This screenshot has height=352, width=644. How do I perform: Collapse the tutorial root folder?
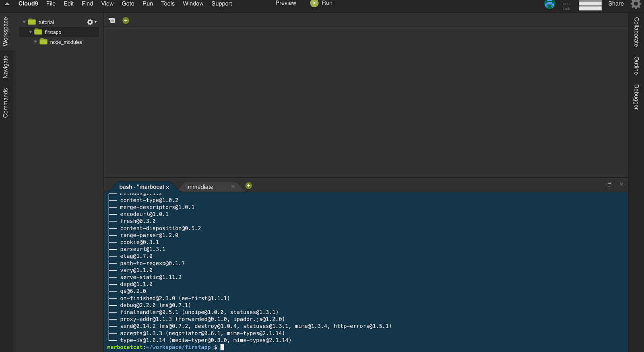tap(24, 22)
